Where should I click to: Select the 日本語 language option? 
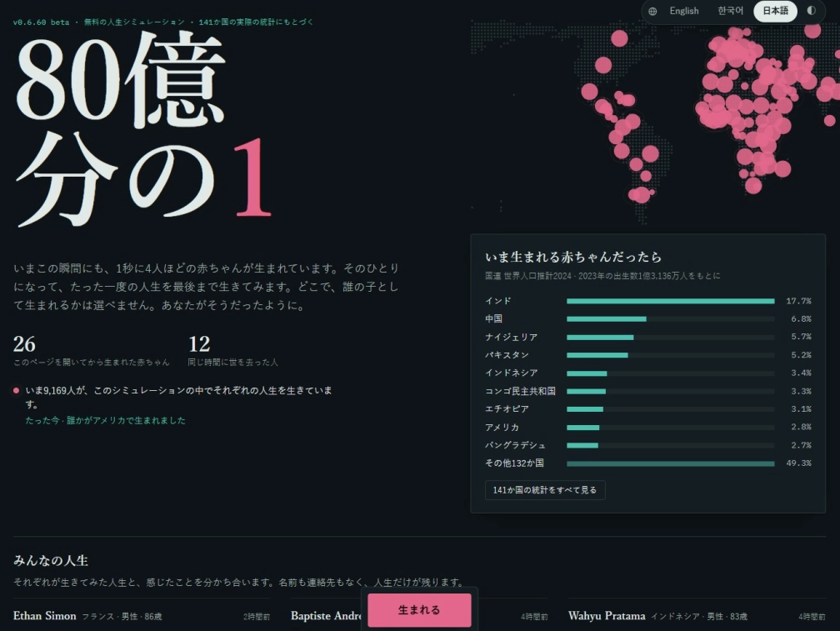tap(775, 11)
